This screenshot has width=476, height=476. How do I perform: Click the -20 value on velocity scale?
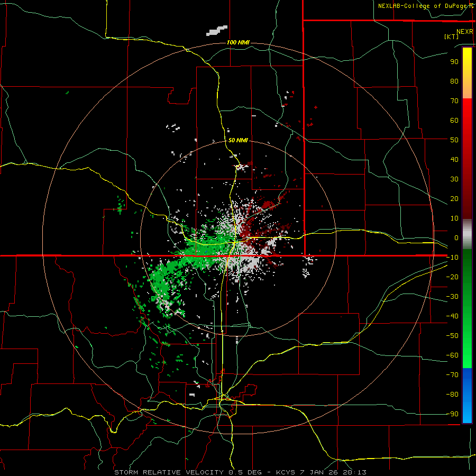(x=452, y=277)
